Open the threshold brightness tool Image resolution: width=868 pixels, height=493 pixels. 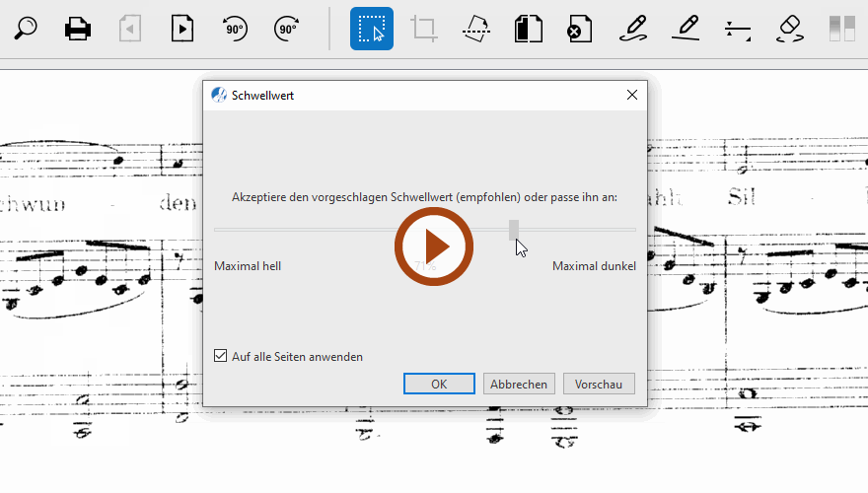click(841, 29)
